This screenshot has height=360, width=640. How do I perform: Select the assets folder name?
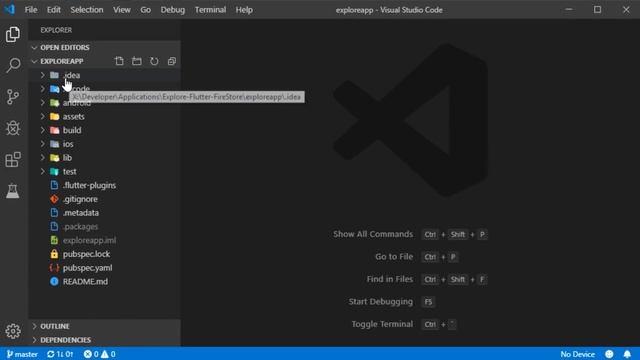click(x=73, y=116)
